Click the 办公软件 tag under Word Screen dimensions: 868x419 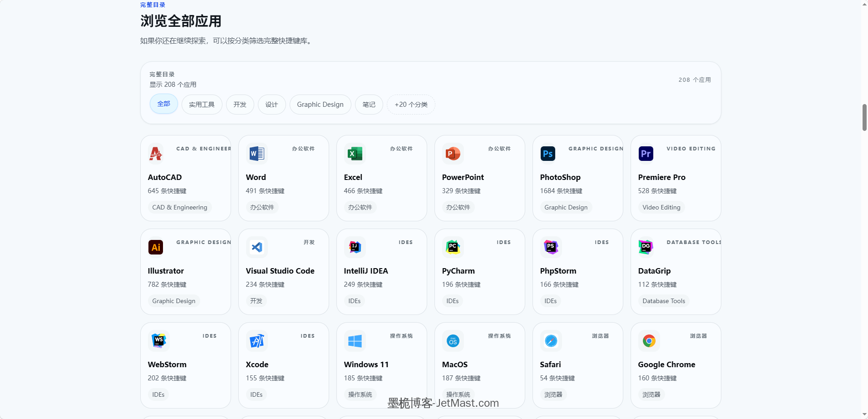tap(262, 207)
